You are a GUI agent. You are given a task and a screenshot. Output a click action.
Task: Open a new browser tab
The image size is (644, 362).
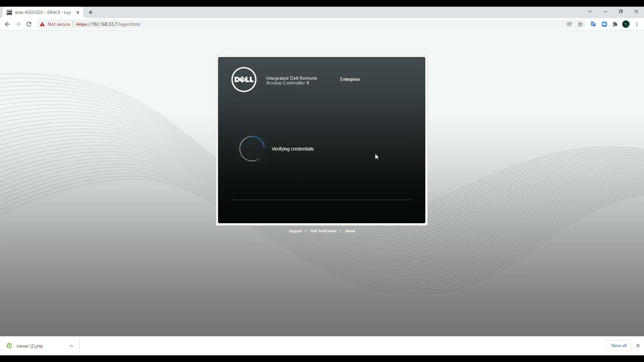(x=91, y=12)
